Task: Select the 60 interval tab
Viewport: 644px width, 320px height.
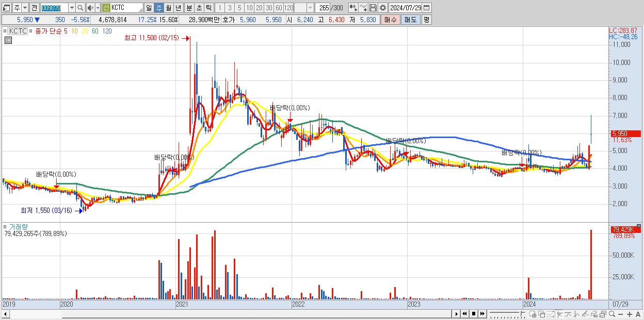Action: point(279,8)
